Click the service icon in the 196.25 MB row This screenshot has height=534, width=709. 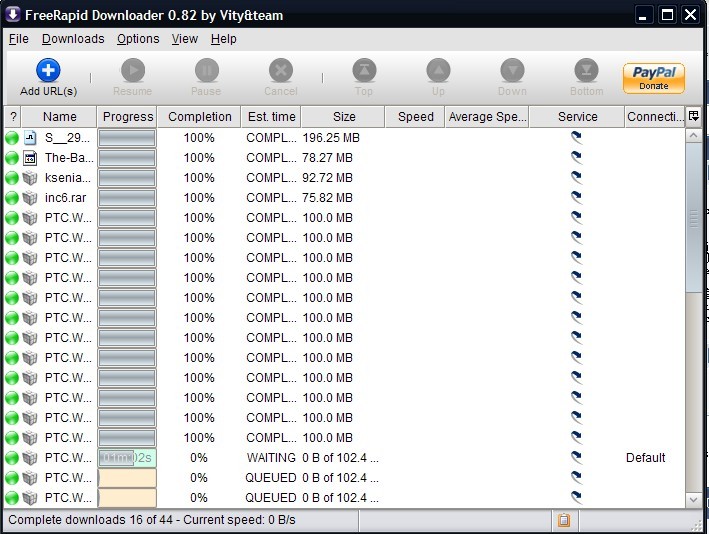(577, 137)
